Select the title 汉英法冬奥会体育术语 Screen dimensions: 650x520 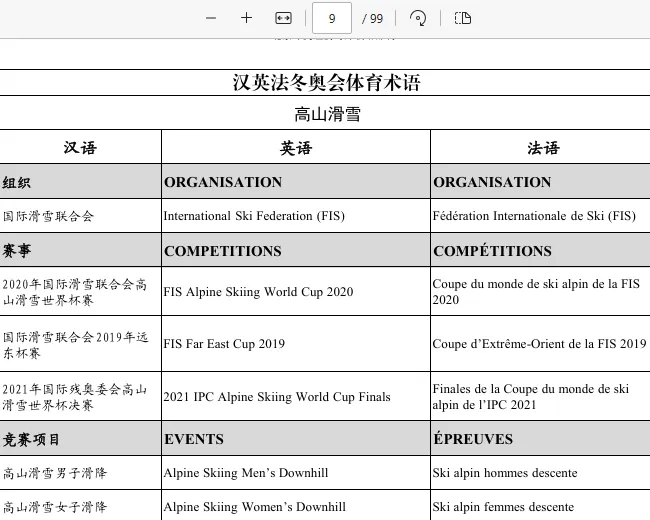click(x=327, y=83)
